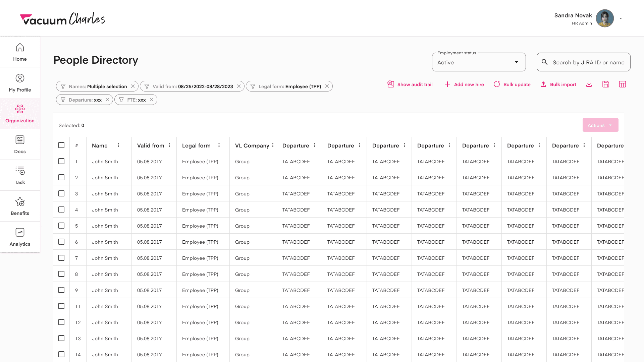This screenshot has height=362, width=644.
Task: Click the Name column header
Action: (100, 145)
